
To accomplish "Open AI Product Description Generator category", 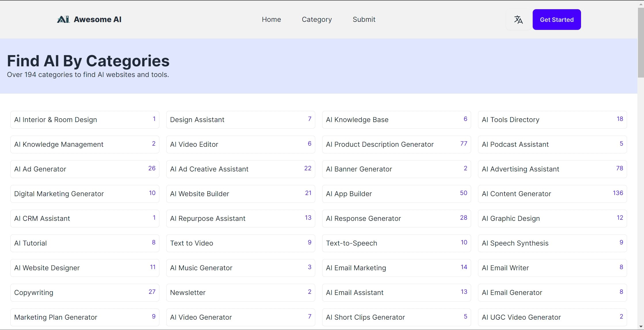I will pyautogui.click(x=396, y=144).
